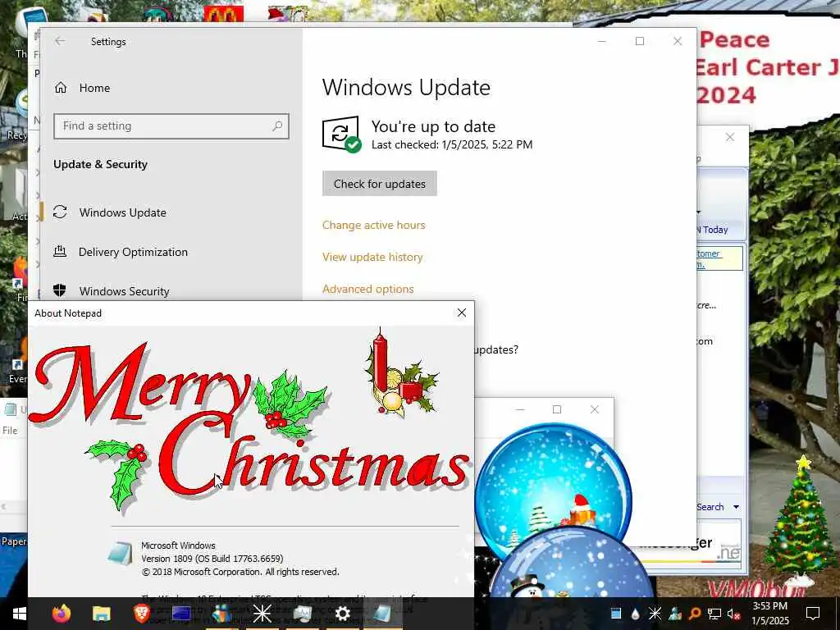Close the Messenger window
The width and height of the screenshot is (840, 630).
coord(729,137)
